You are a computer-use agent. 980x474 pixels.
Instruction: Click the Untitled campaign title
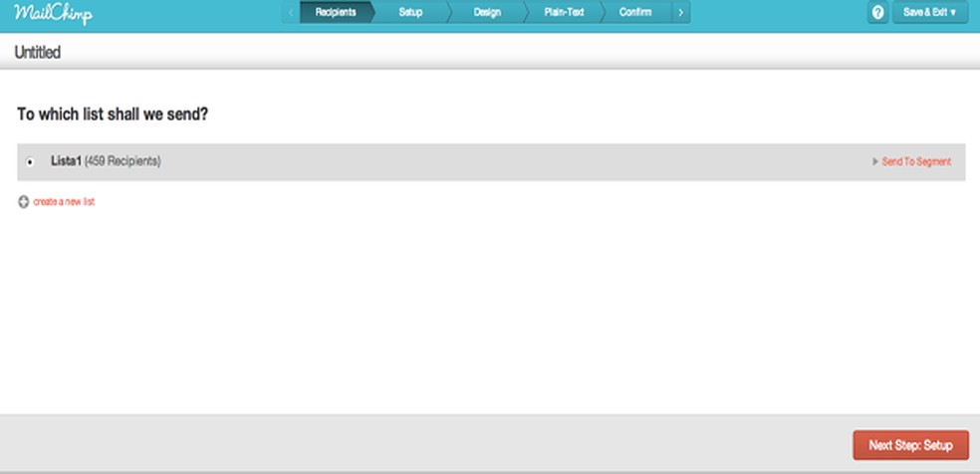pos(38,53)
